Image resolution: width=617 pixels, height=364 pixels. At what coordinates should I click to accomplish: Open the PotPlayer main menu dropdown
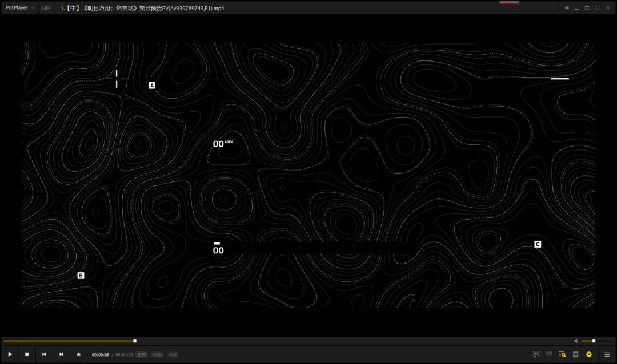coord(19,8)
